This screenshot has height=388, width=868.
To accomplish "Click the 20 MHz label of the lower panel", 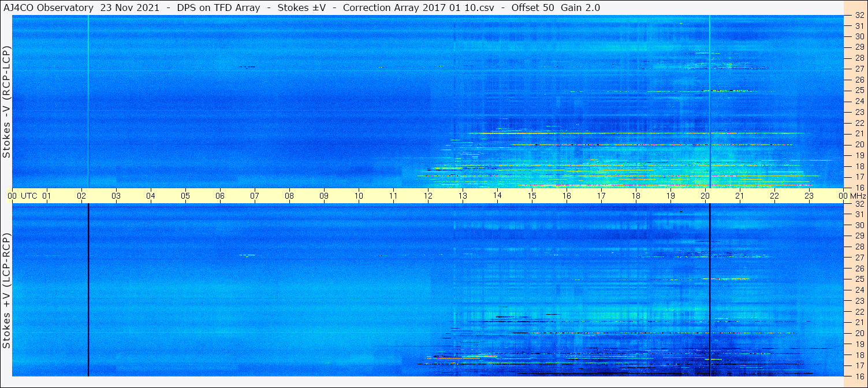I will pyautogui.click(x=859, y=333).
